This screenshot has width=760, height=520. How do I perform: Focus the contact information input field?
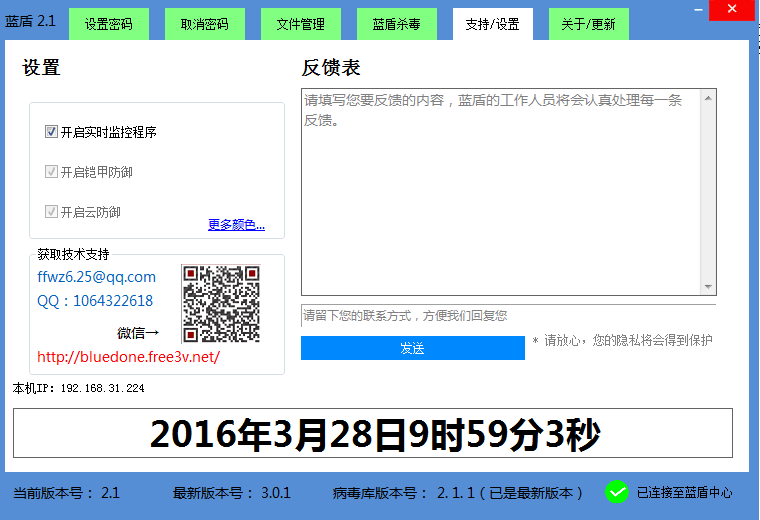coord(508,316)
